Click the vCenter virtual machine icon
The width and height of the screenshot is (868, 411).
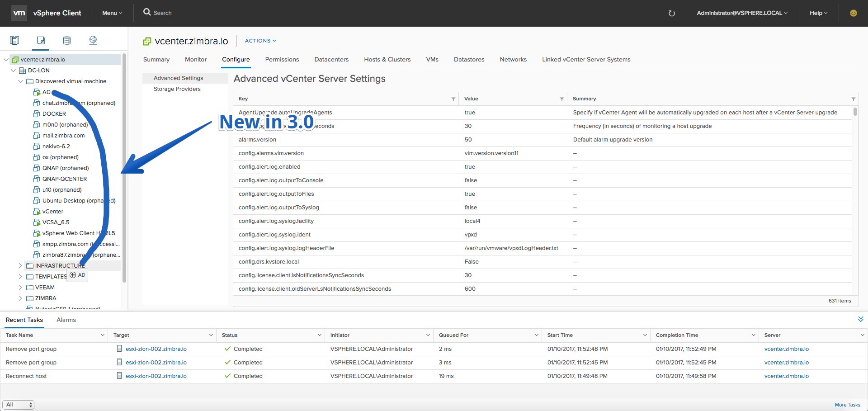click(x=37, y=211)
